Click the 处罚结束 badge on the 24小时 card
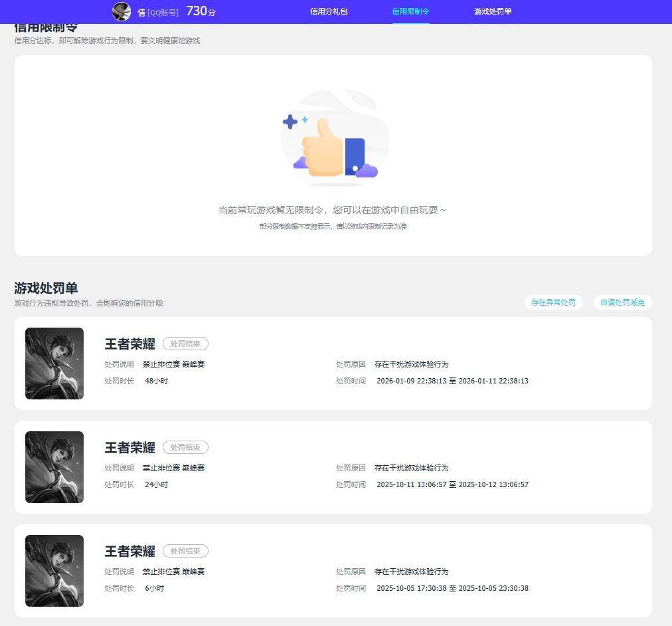Viewport: 672px width, 626px height. [185, 447]
